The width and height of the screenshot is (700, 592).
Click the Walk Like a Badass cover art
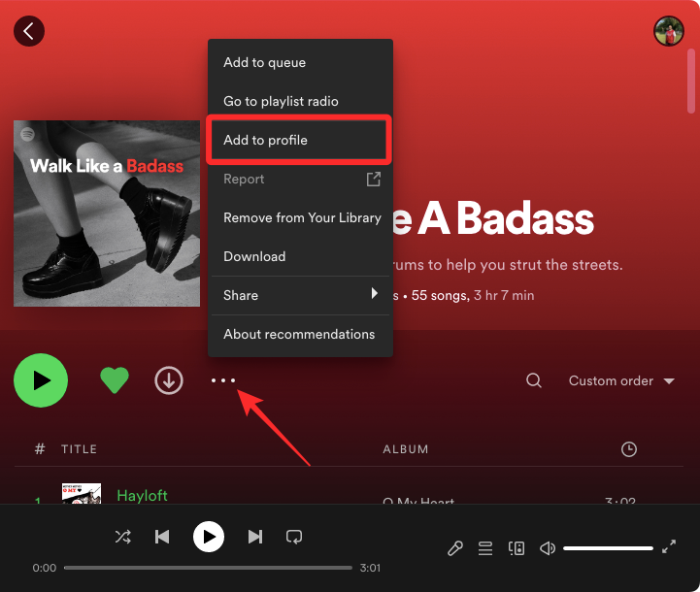click(107, 214)
